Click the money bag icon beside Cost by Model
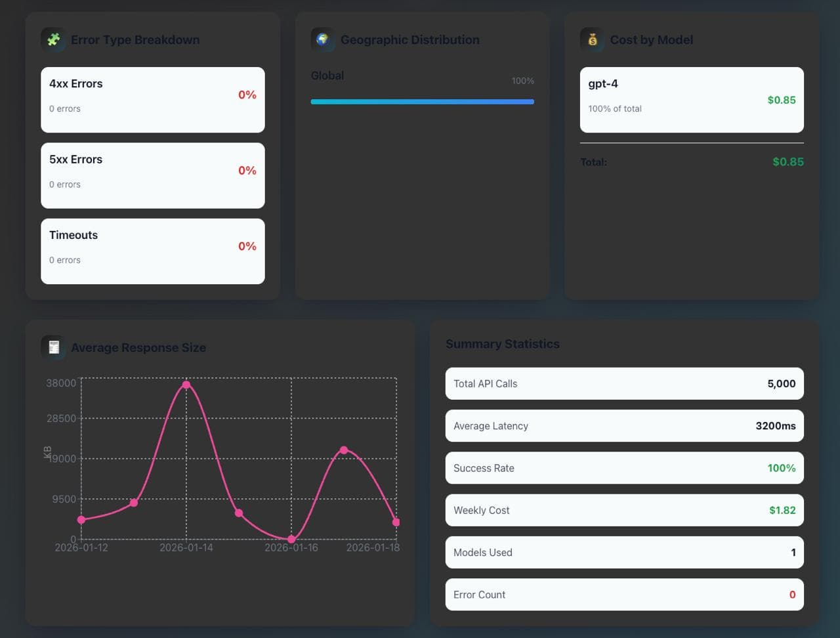 click(592, 40)
